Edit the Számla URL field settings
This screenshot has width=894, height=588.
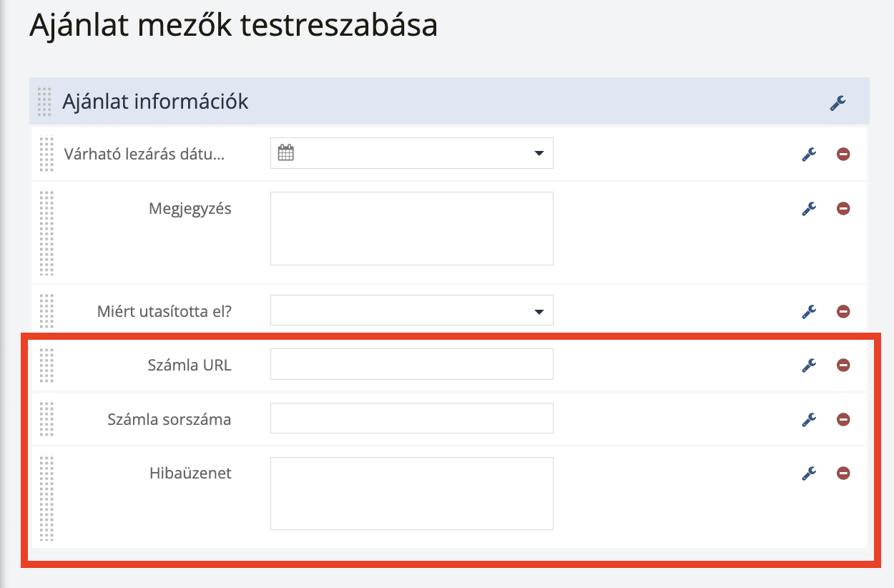[809, 365]
